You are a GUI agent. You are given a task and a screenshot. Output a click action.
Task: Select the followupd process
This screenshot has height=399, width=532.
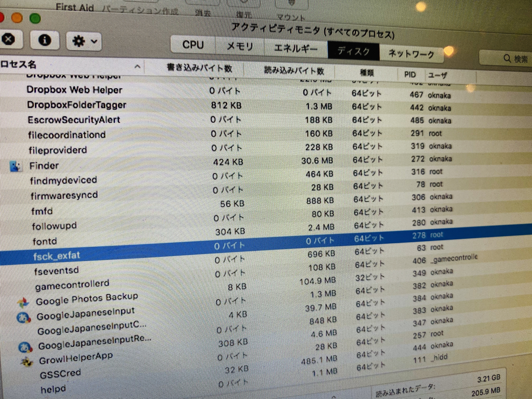pos(54,226)
